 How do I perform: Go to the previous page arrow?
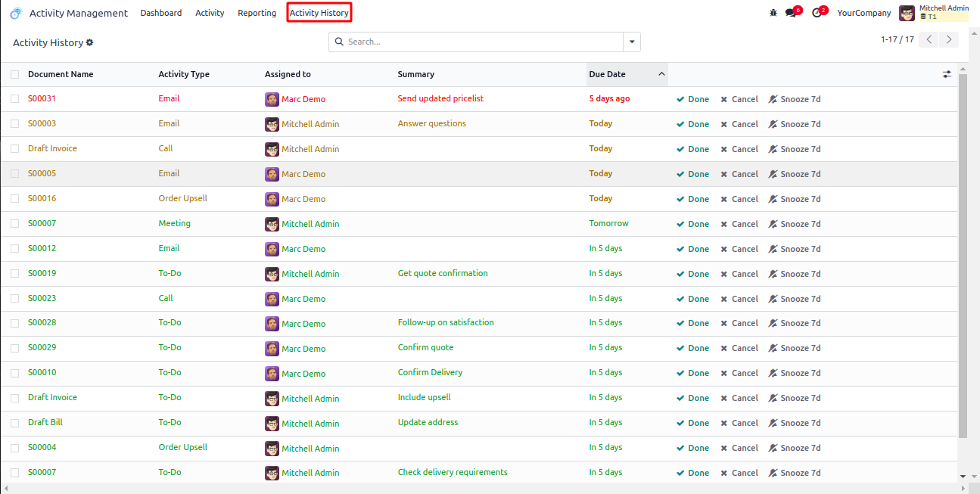[929, 39]
